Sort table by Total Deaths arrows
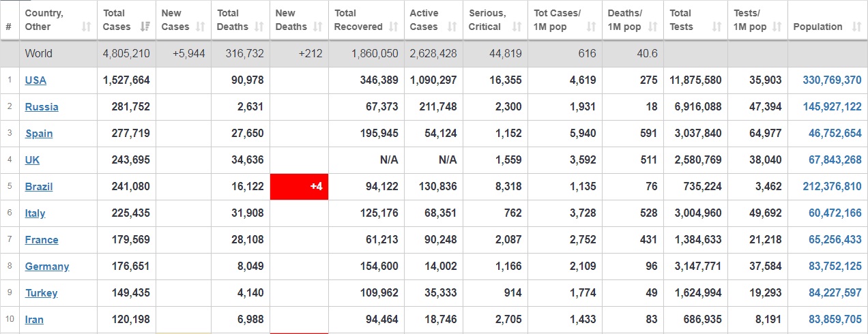Screen dimensions: 868x334 (x=259, y=27)
